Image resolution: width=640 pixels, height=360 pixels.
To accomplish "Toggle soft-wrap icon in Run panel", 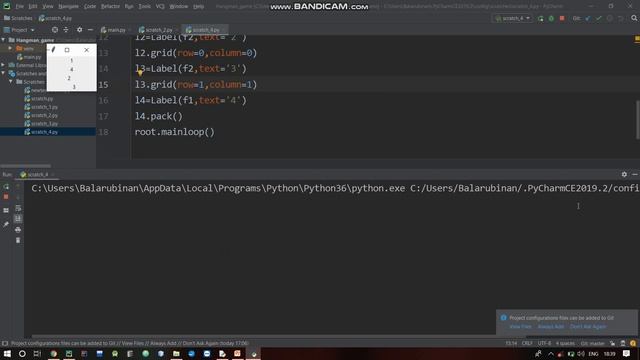I will pyautogui.click(x=18, y=208).
